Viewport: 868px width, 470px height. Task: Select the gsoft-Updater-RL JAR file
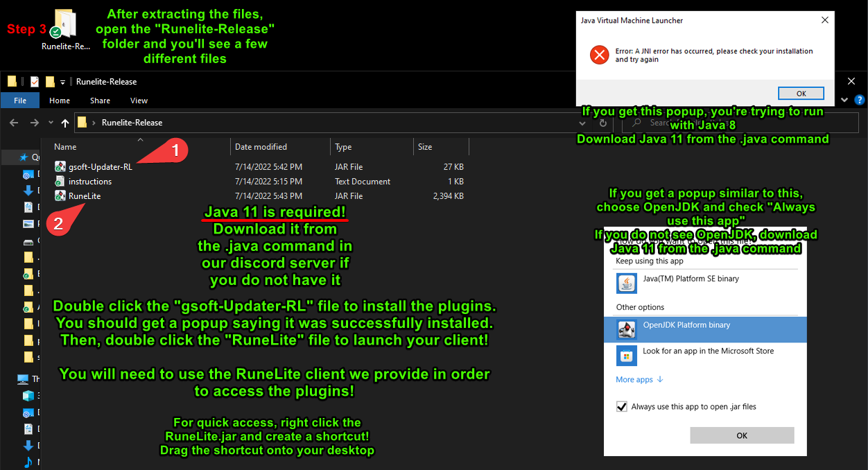click(x=101, y=167)
